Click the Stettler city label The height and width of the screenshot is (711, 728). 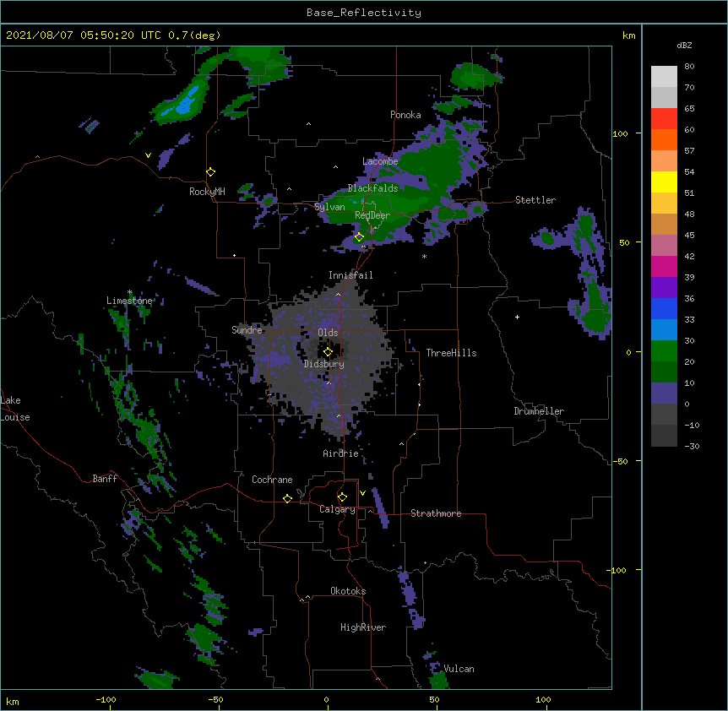(535, 200)
